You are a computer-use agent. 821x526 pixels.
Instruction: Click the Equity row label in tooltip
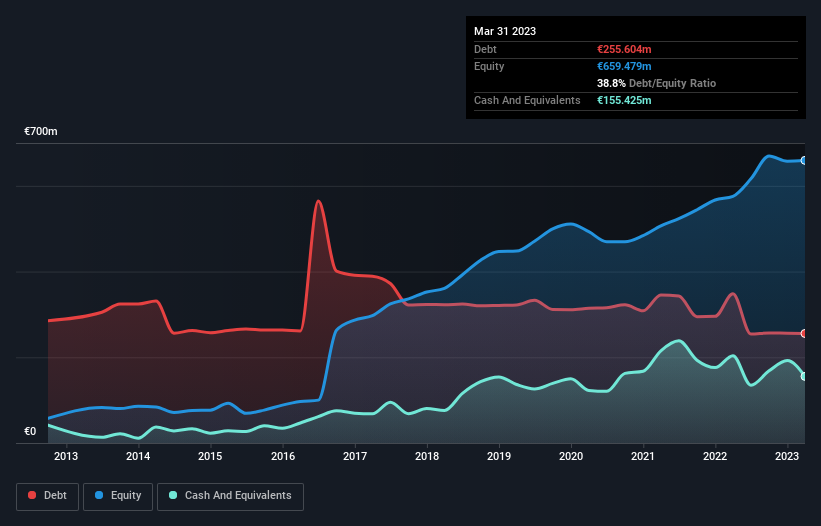click(x=489, y=66)
